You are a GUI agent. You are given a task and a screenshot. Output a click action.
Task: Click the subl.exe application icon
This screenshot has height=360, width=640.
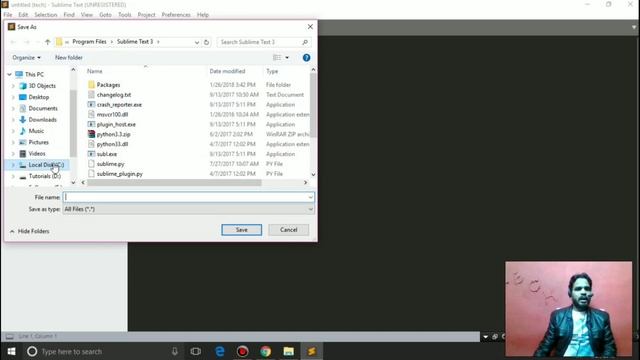pos(91,154)
